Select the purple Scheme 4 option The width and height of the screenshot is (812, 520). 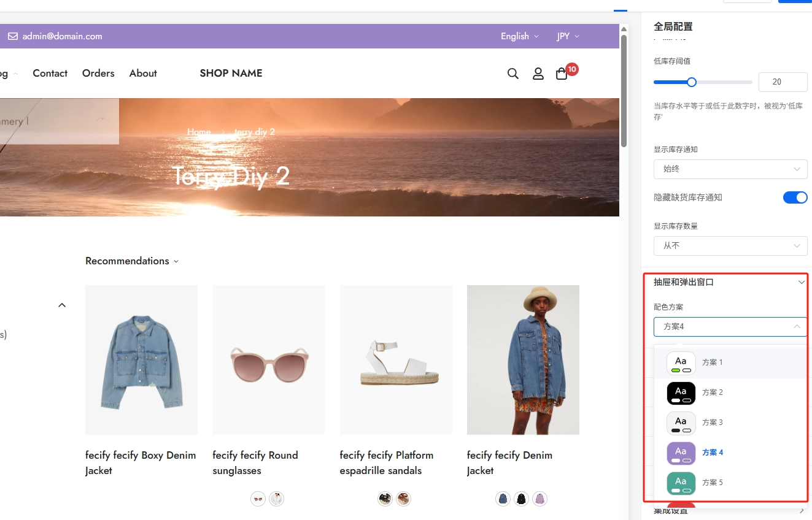712,453
